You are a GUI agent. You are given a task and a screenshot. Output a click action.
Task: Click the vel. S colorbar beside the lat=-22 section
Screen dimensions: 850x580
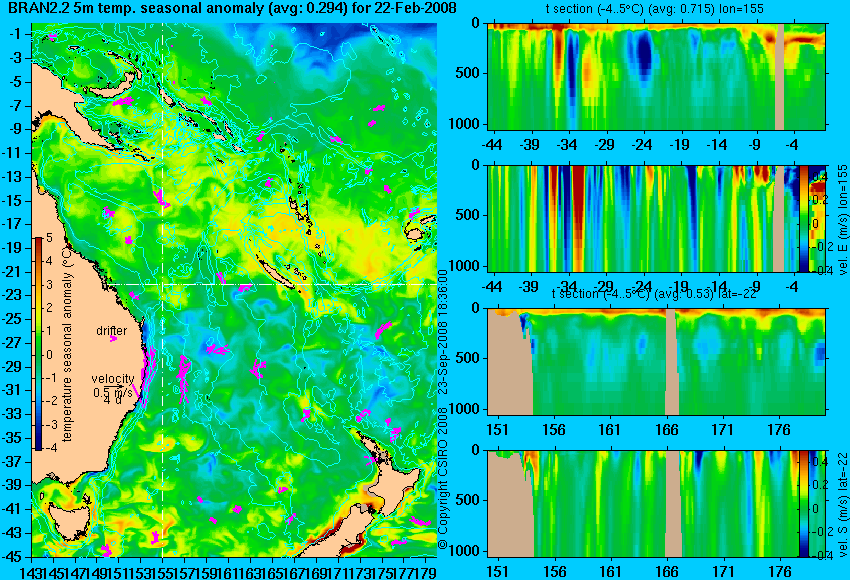[803, 503]
